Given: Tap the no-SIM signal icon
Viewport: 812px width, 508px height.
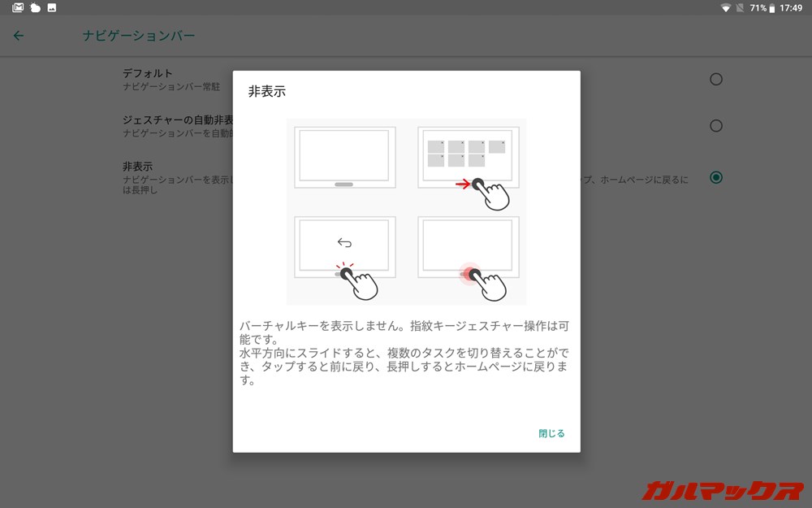Looking at the screenshot, I should pos(740,8).
